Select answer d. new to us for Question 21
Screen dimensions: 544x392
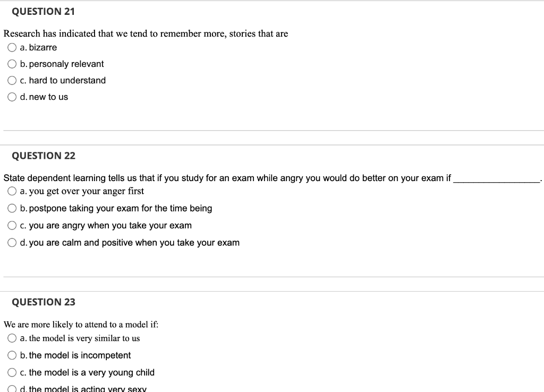click(x=12, y=97)
